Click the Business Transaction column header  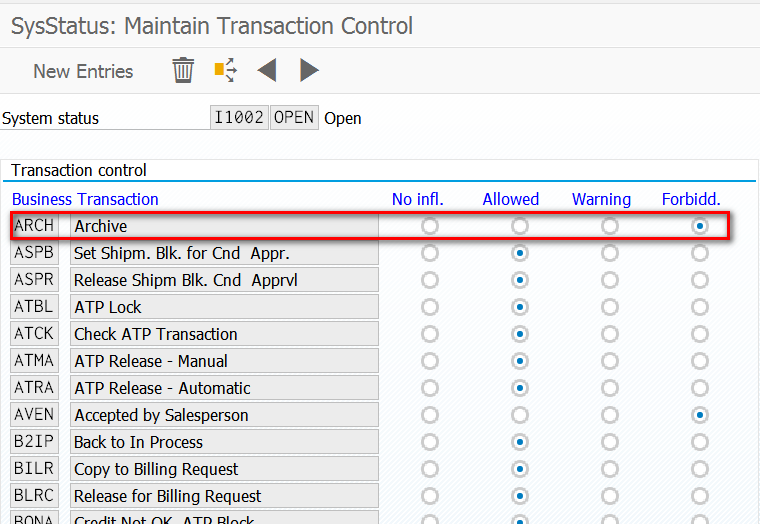85,199
